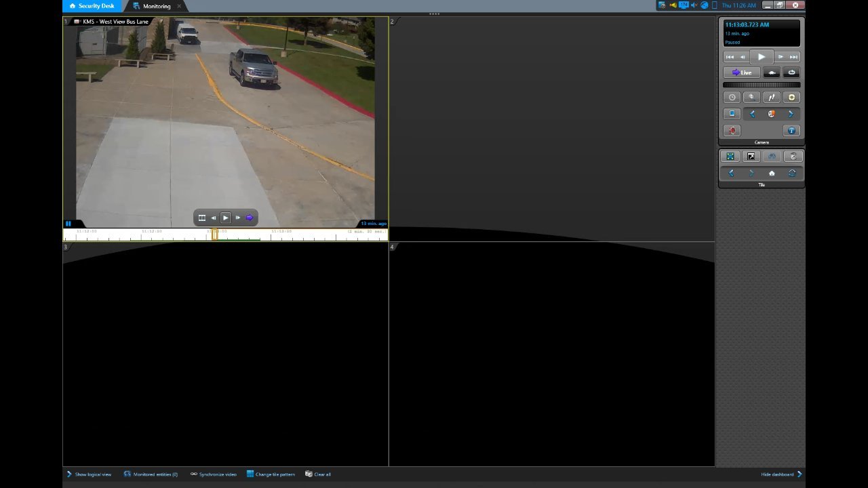868x488 pixels.
Task: Click the tile overlay video wall icon
Action: coord(201,218)
